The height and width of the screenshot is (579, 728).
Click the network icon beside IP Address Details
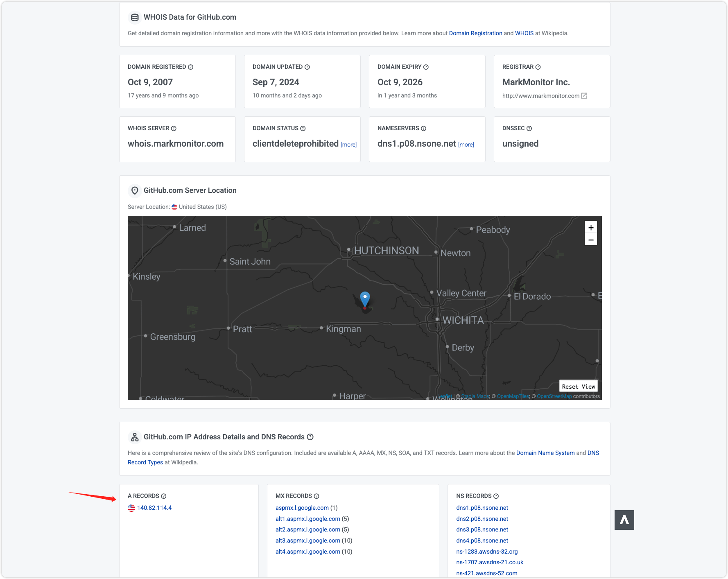(x=135, y=437)
